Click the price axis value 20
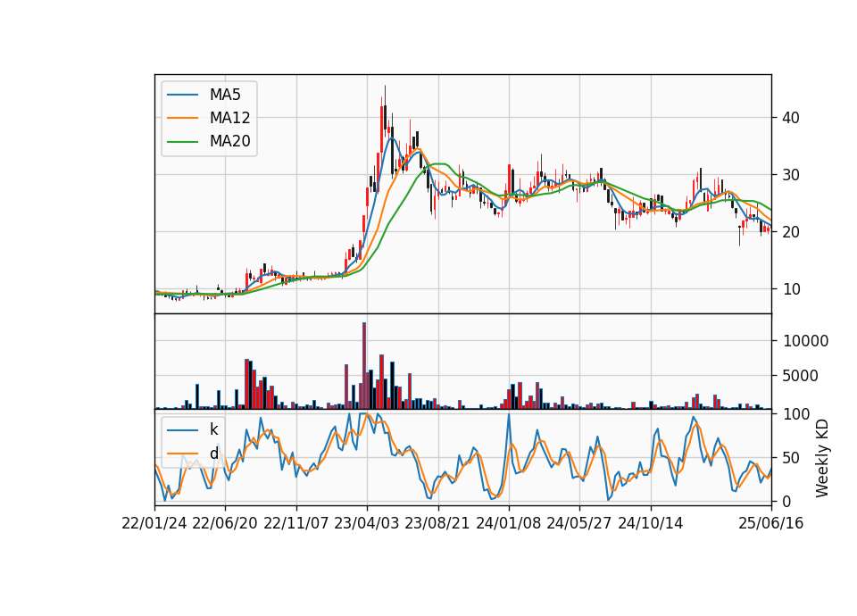Screen dimensions: 857x616 tap(791, 232)
